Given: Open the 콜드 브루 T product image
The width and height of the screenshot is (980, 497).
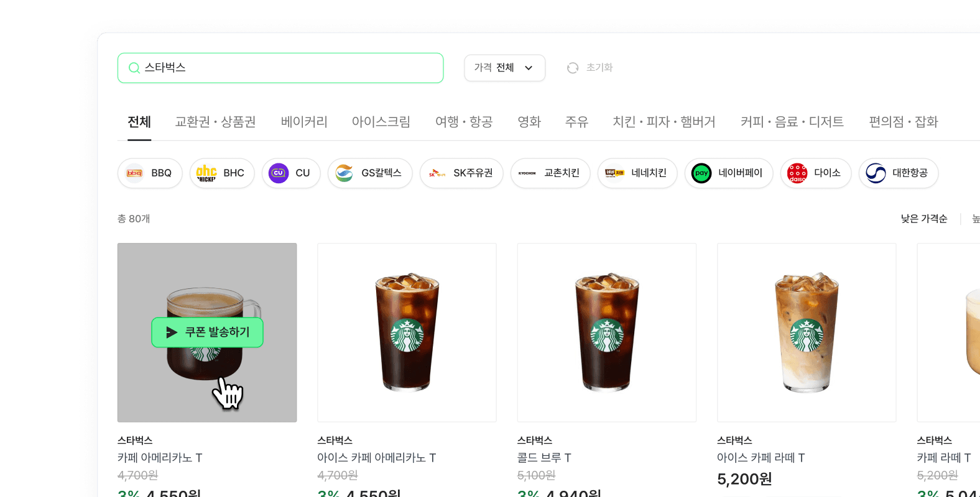Looking at the screenshot, I should [x=607, y=332].
